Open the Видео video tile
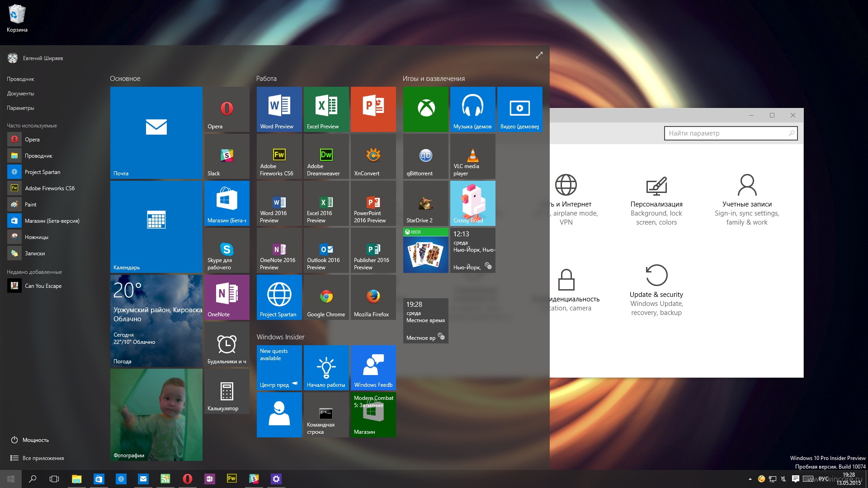The width and height of the screenshot is (868, 488). pos(519,109)
